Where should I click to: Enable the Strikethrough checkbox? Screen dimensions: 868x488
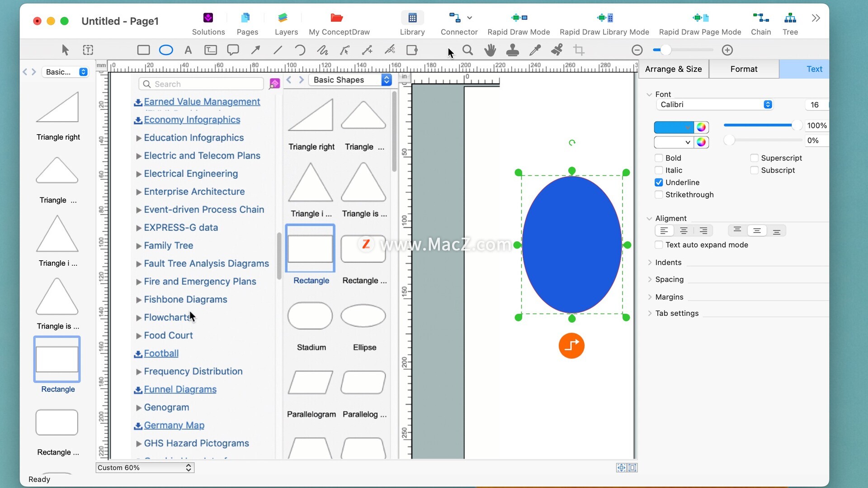pyautogui.click(x=659, y=194)
